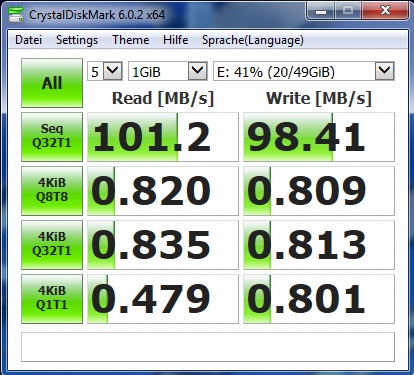
Task: Click the 4KiB Q8T8 read result 0.820
Action: (163, 191)
